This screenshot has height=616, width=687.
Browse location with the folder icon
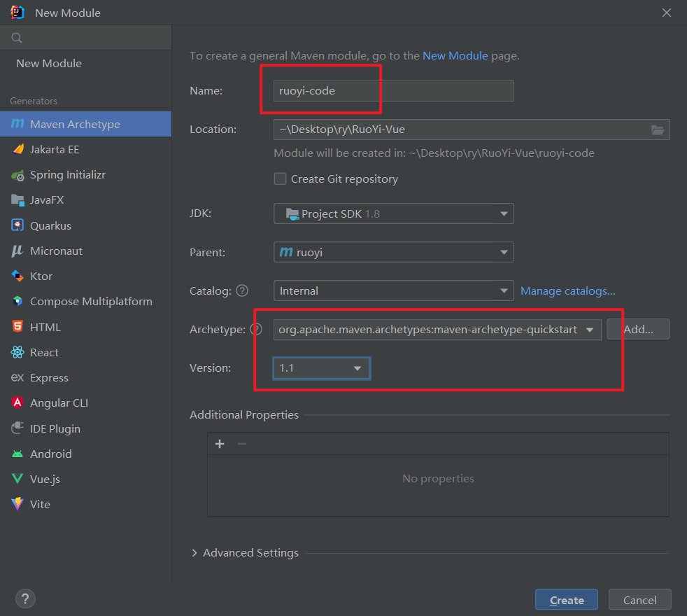[657, 129]
